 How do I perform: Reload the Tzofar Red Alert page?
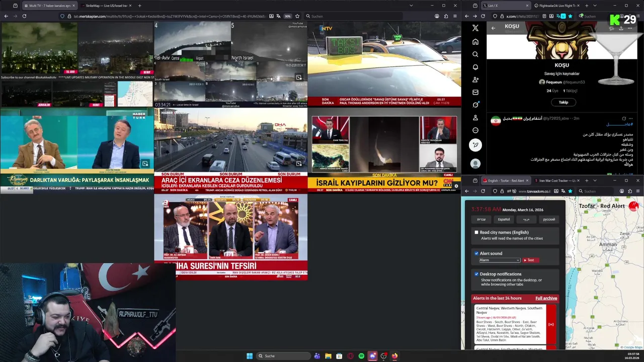click(x=483, y=191)
